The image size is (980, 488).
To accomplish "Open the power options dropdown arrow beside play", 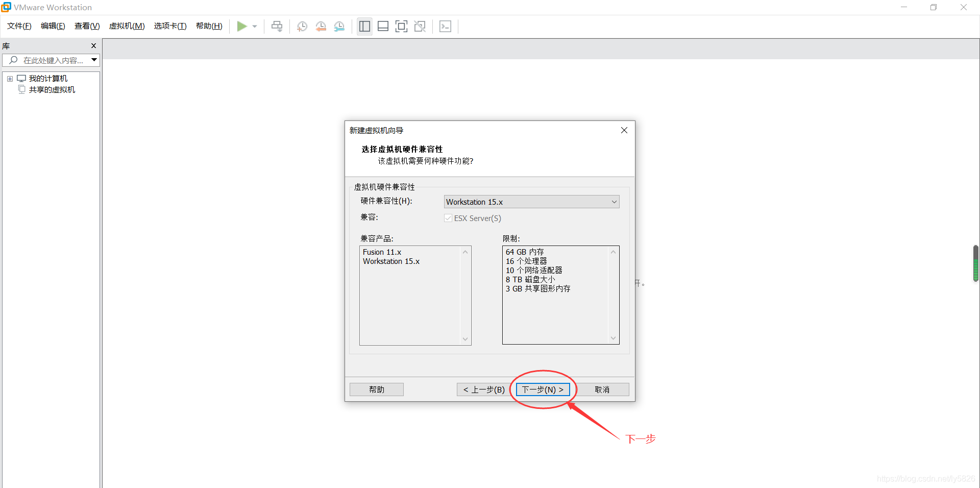I will tap(255, 27).
